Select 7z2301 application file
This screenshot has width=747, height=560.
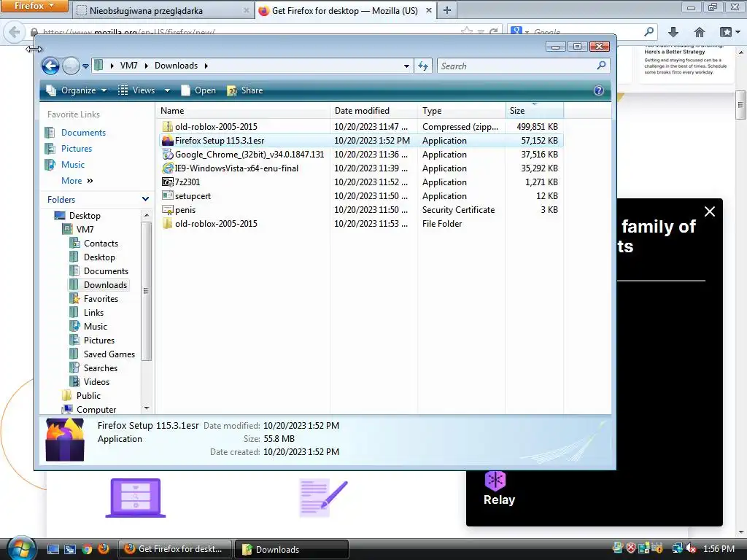[x=360, y=182]
